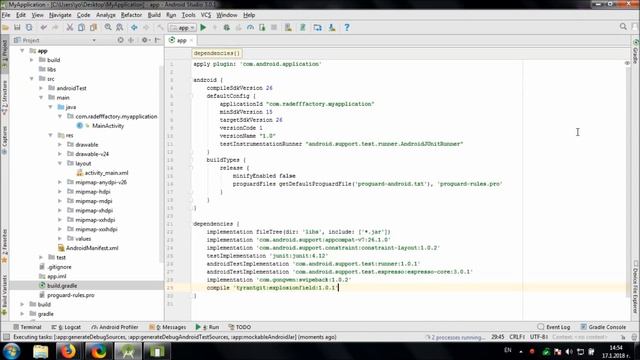Click the dependencies{} breadcrumb
The height and width of the screenshot is (360, 640).
click(217, 53)
